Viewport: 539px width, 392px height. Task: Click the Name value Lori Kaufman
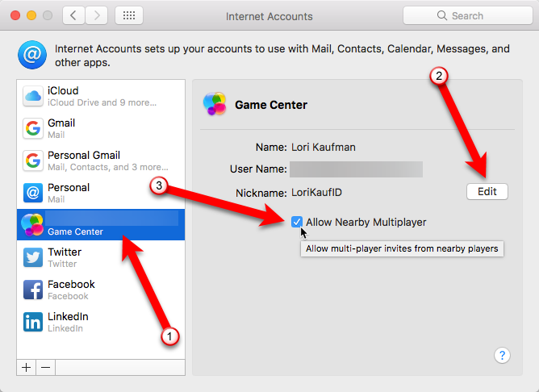324,147
